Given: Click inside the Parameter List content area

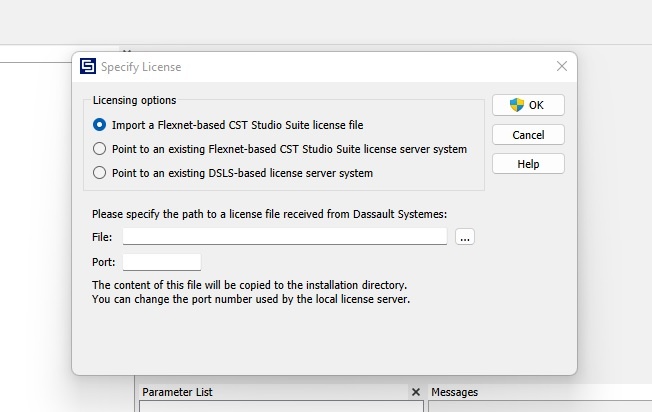Looking at the screenshot, I should click(x=280, y=406).
